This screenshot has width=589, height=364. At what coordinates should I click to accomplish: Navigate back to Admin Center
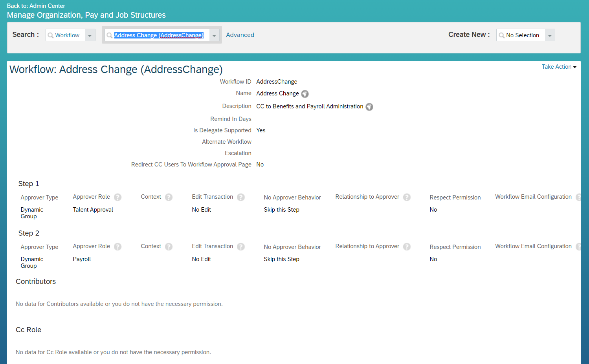click(x=36, y=5)
